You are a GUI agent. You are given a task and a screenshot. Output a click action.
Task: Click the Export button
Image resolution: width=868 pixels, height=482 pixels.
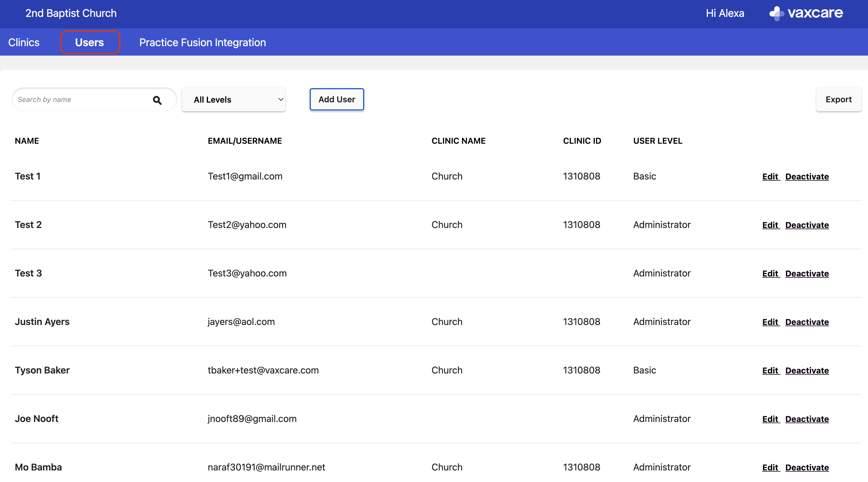tap(838, 99)
